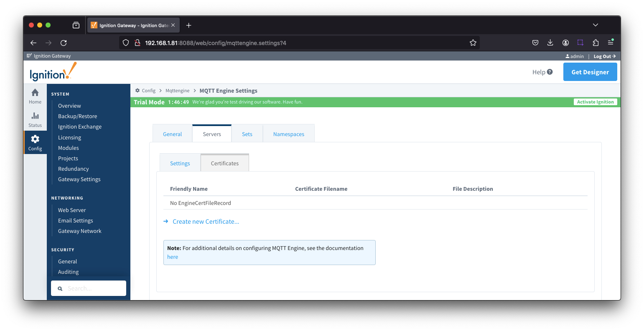
Task: Select the Config gear icon
Action: 35,139
